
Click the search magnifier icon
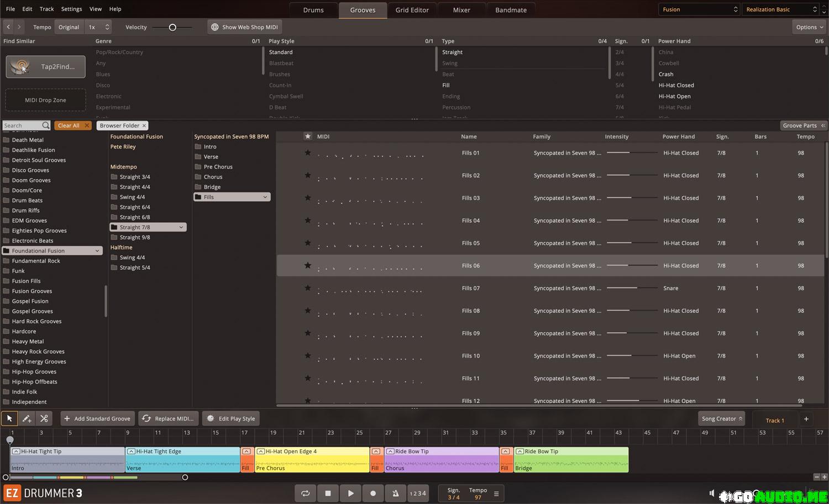pyautogui.click(x=46, y=125)
